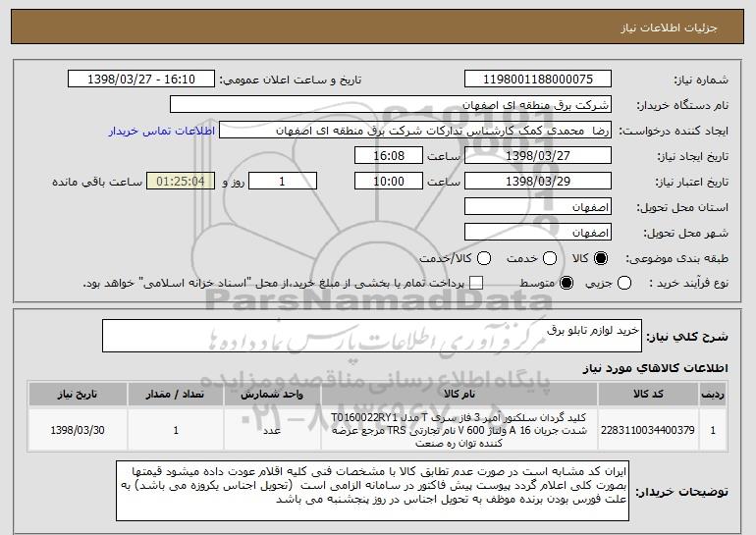Select the کالا/خدمت radio button
This screenshot has width=756, height=535.
point(484,258)
